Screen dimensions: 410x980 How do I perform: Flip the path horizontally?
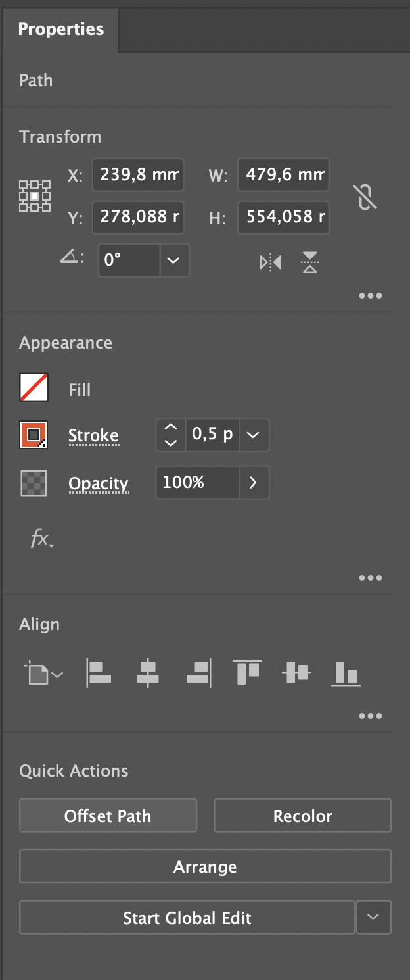271,262
